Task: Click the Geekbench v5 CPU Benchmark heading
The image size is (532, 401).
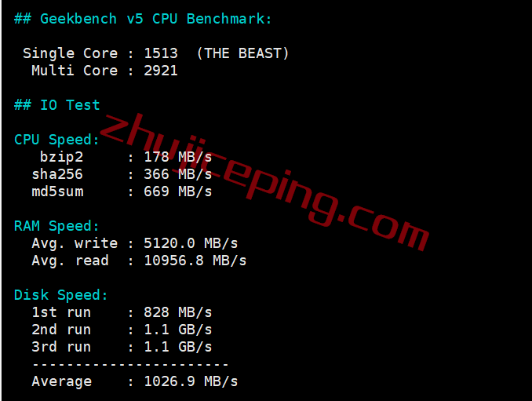Action: click(143, 19)
